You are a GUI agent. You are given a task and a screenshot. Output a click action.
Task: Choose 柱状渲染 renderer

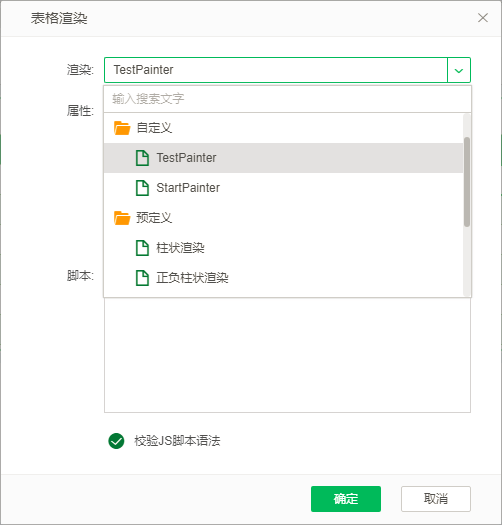tap(283, 248)
